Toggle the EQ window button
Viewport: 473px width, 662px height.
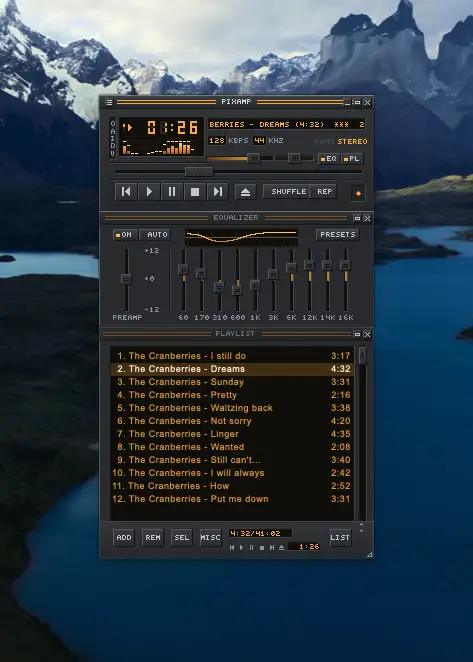[x=329, y=159]
